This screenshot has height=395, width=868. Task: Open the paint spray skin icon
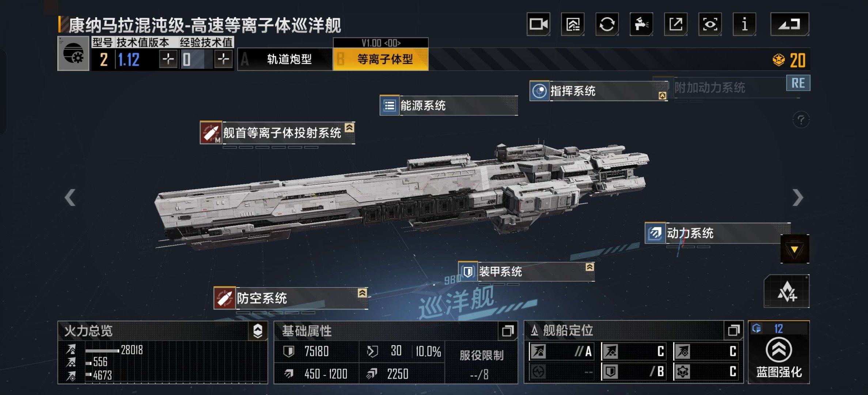(x=641, y=24)
